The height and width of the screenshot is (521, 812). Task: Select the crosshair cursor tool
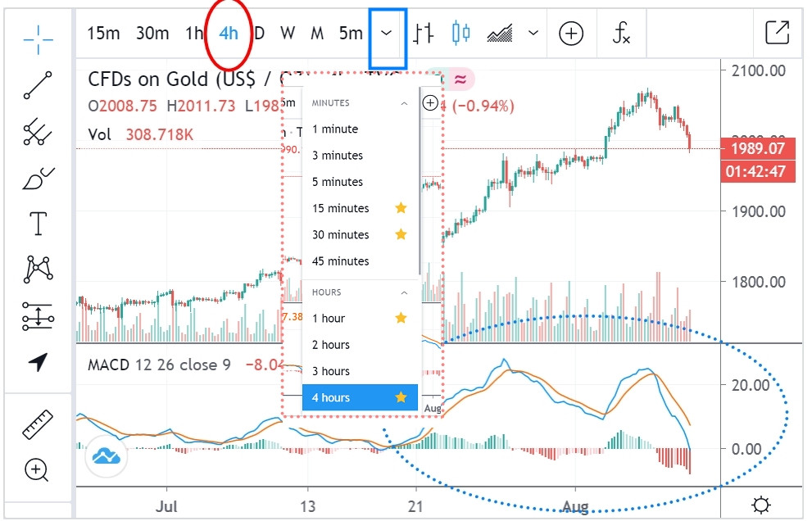tap(38, 37)
